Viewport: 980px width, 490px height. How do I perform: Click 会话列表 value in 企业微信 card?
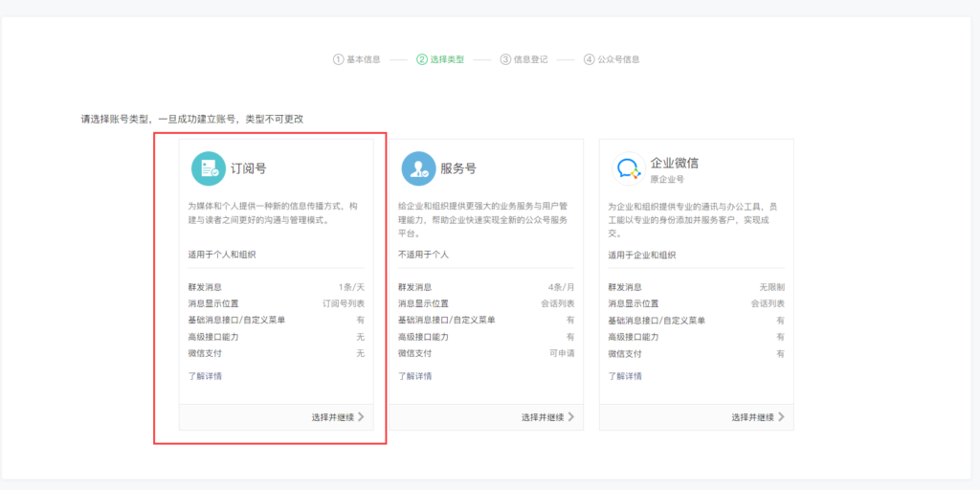pyautogui.click(x=768, y=303)
